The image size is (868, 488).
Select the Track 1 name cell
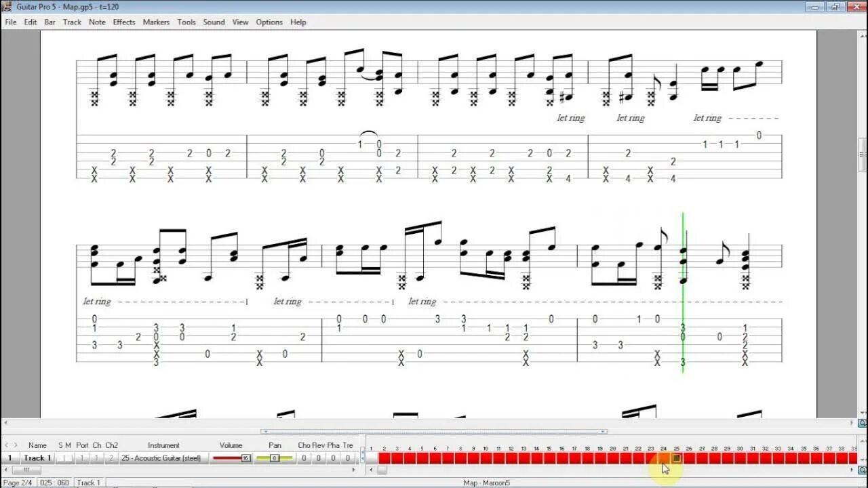(37, 458)
